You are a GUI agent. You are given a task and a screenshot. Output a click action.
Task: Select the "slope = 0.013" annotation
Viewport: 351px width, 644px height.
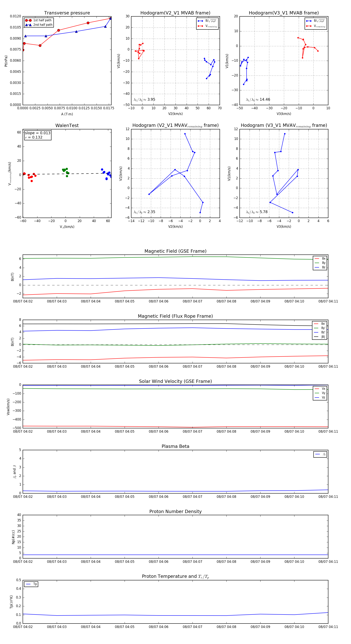point(37,133)
